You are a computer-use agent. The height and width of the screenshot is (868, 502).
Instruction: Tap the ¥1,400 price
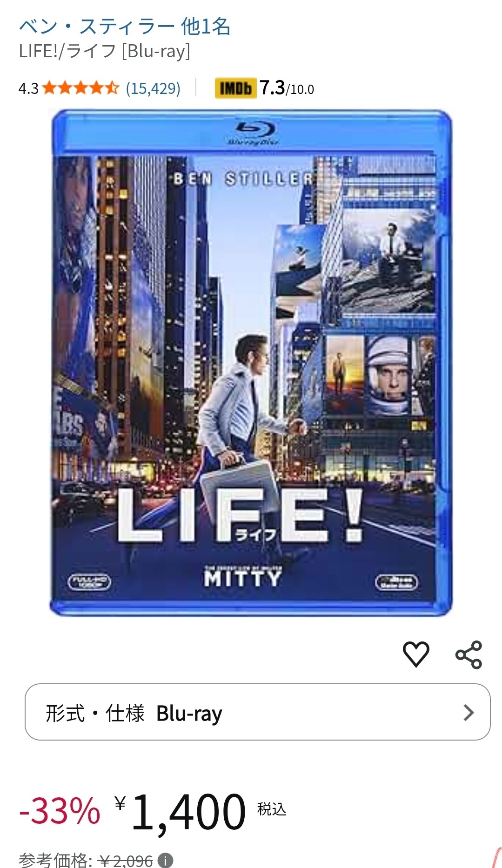[x=180, y=812]
